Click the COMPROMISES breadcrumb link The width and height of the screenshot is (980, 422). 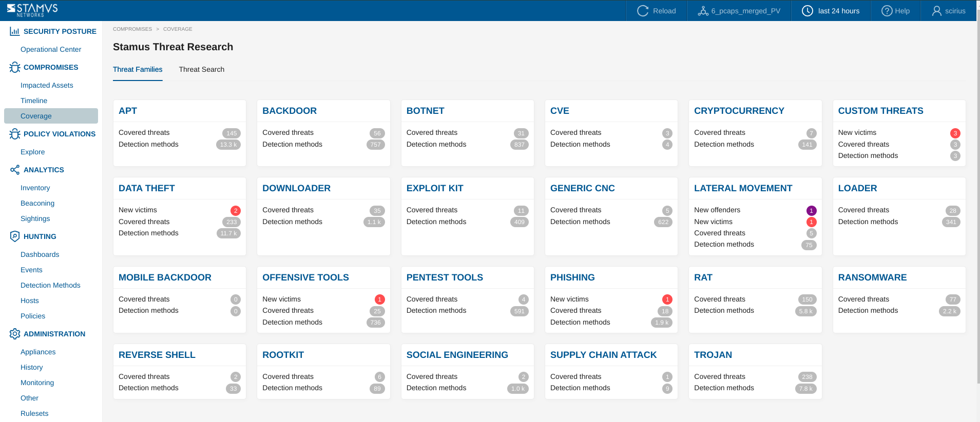132,29
